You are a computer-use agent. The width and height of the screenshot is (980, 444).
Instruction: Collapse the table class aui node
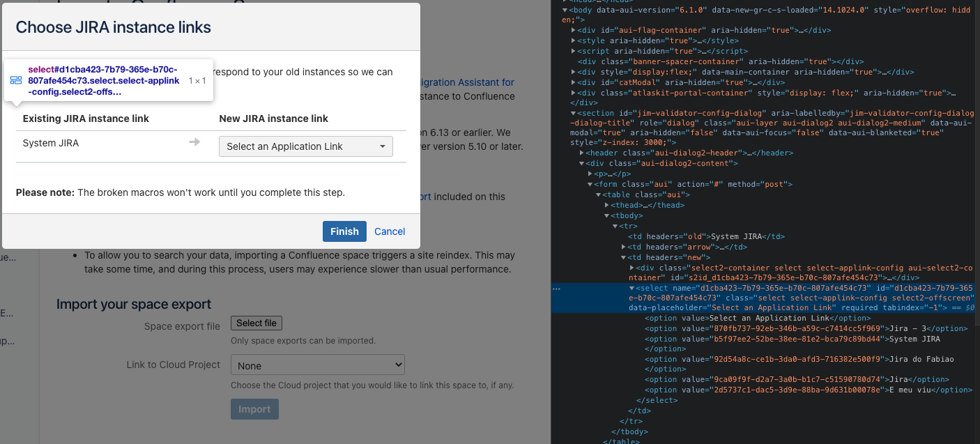pyautogui.click(x=598, y=194)
